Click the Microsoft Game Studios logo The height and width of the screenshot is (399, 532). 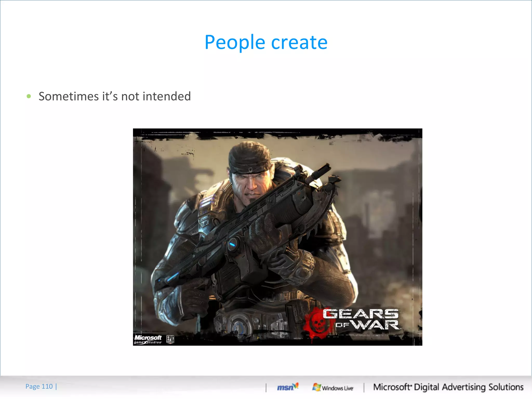tap(148, 339)
